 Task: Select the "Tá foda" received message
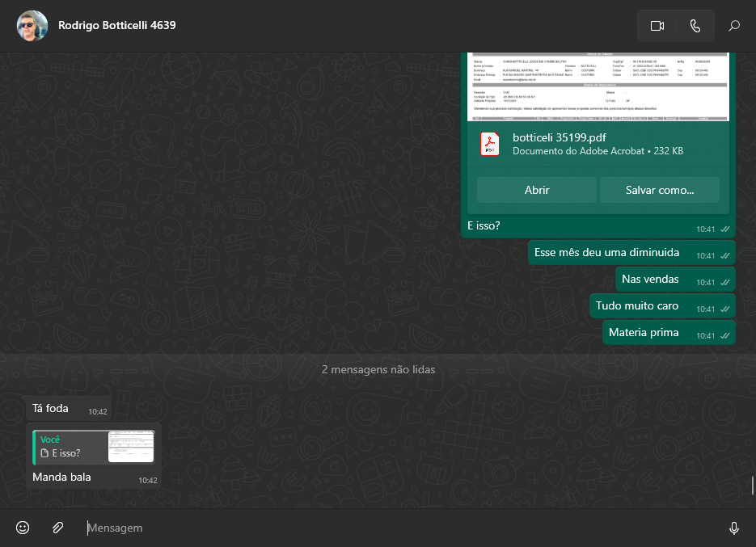(51, 409)
